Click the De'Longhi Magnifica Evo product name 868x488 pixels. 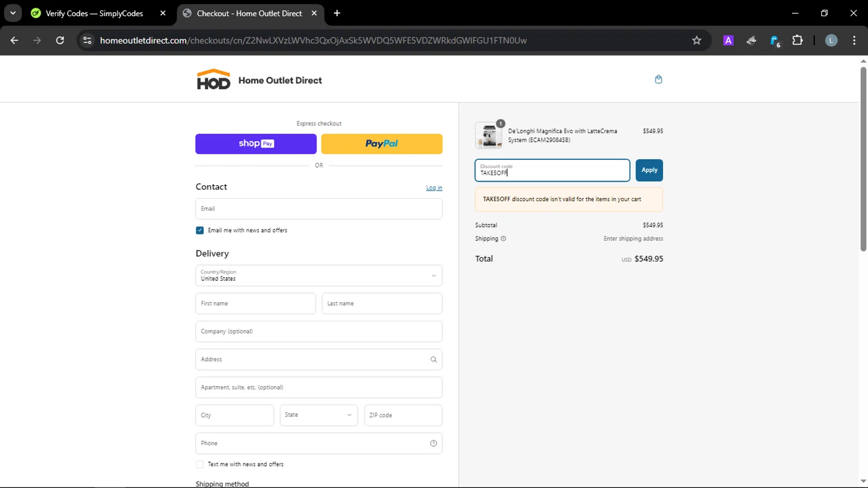562,135
